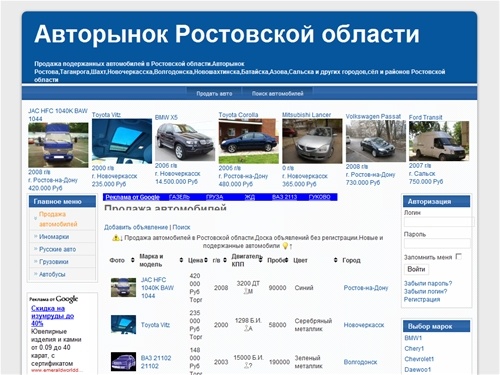Image resolution: width=500 pixels, height=375 pixels.
Task: Select Daewoo1 in Выбор марок list
Action: [x=418, y=370]
